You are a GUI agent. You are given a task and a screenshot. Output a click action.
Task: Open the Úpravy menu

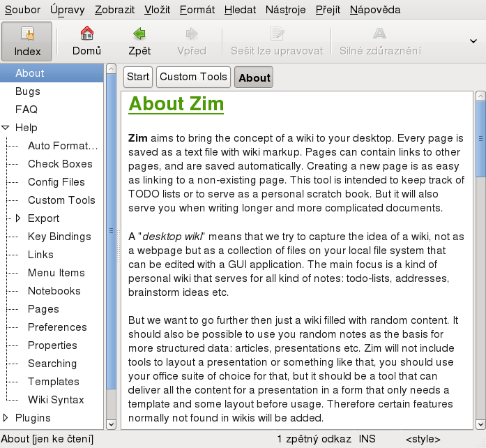click(x=67, y=10)
